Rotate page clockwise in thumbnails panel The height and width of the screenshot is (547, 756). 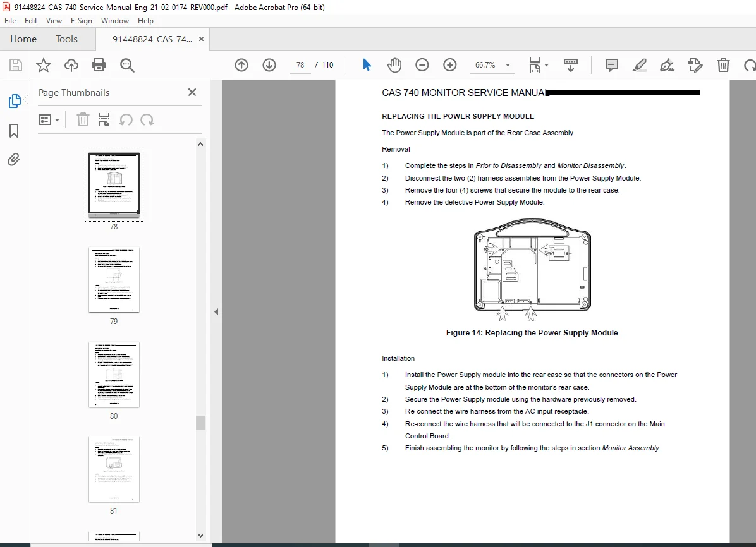tap(147, 119)
